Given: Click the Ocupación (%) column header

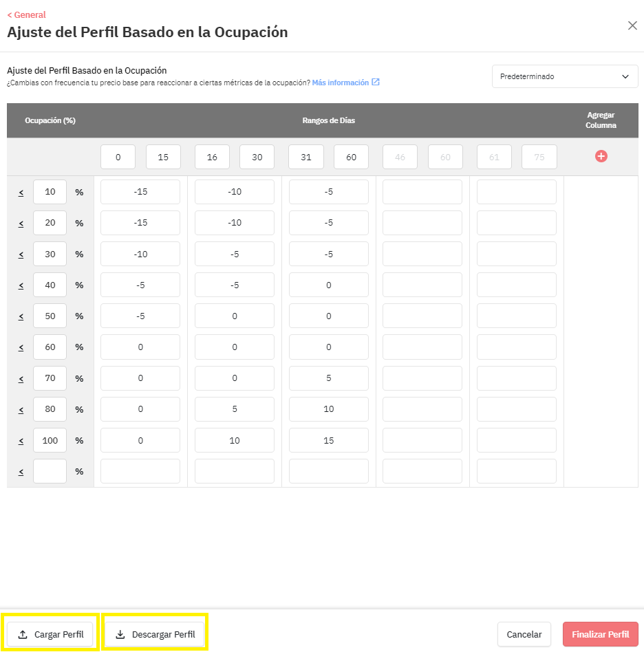Looking at the screenshot, I should 50,120.
